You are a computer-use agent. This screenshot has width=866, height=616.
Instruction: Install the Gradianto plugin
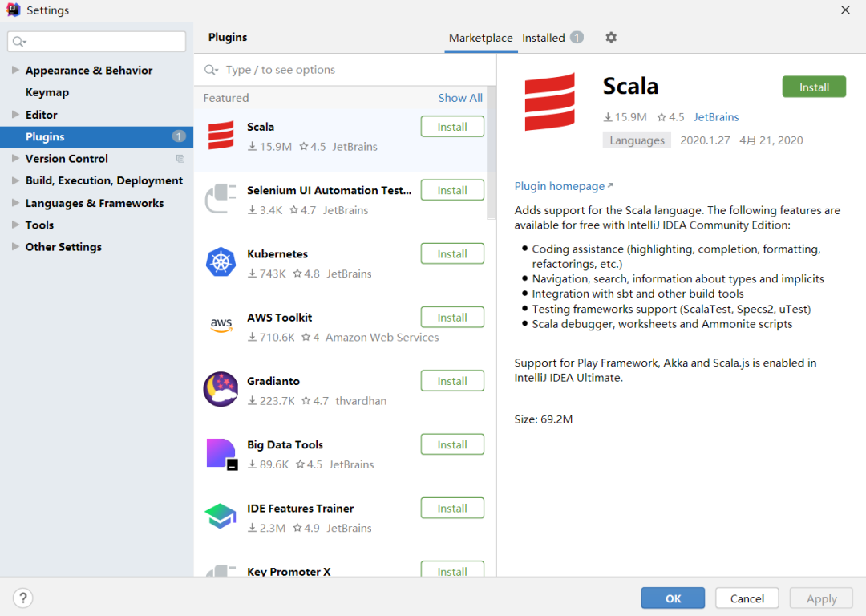[x=452, y=381]
